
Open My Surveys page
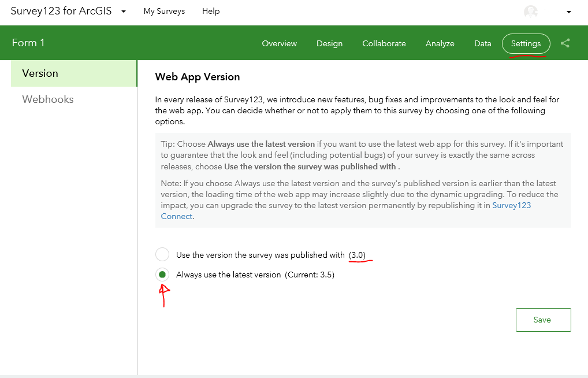(x=164, y=11)
